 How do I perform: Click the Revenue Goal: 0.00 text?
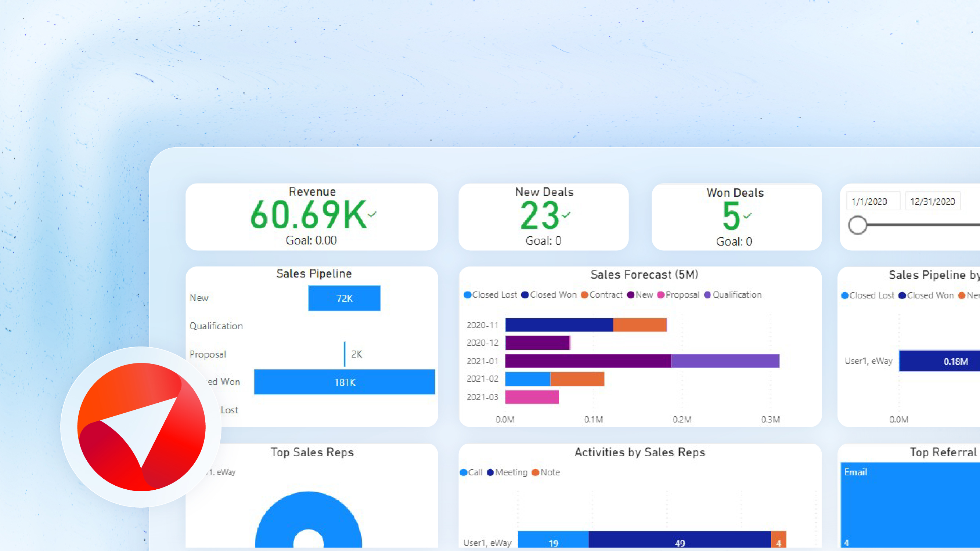311,240
